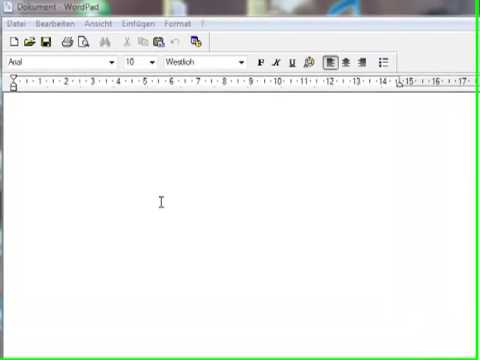
Task: Undo the last action from the toolbar
Action: 175,42
